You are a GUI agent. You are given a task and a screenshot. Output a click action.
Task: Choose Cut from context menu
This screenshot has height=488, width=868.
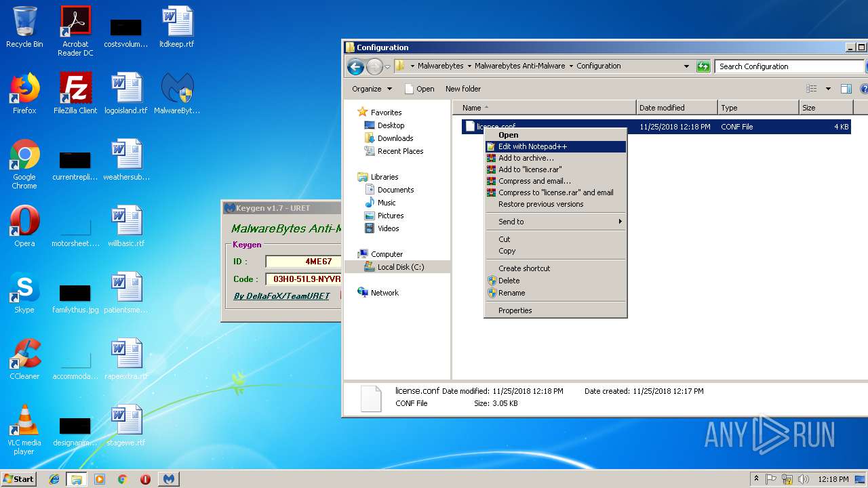coord(555,239)
